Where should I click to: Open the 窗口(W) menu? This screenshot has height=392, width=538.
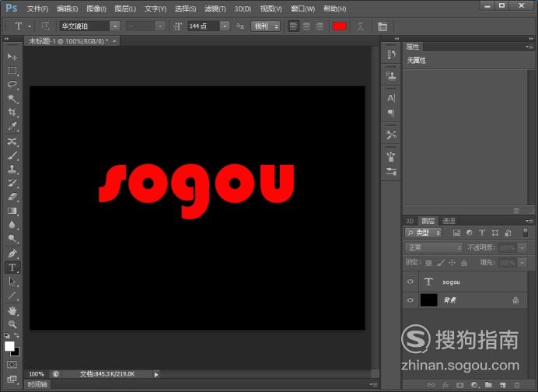click(x=302, y=9)
